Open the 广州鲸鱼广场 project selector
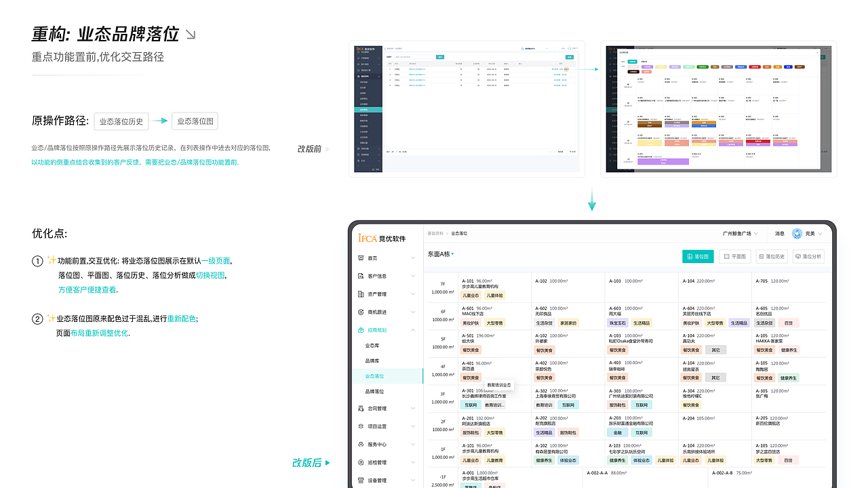Image resolution: width=868 pixels, height=488 pixels. [x=737, y=234]
